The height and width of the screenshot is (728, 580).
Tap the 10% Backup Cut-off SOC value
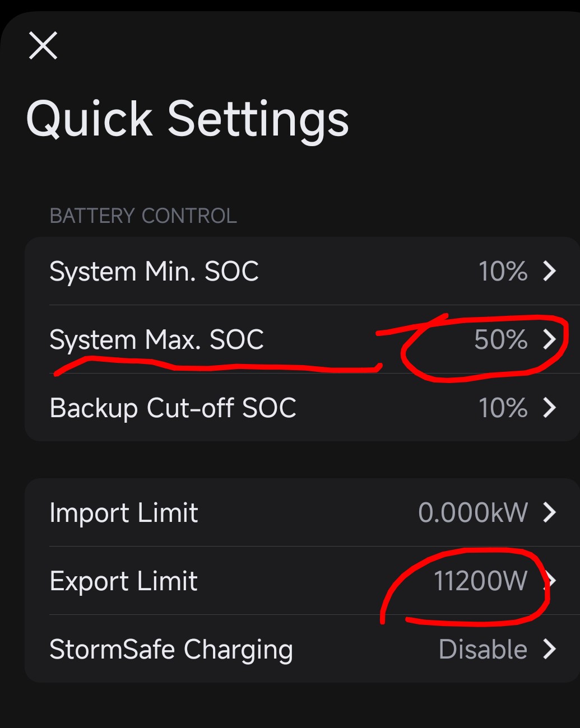pyautogui.click(x=503, y=408)
